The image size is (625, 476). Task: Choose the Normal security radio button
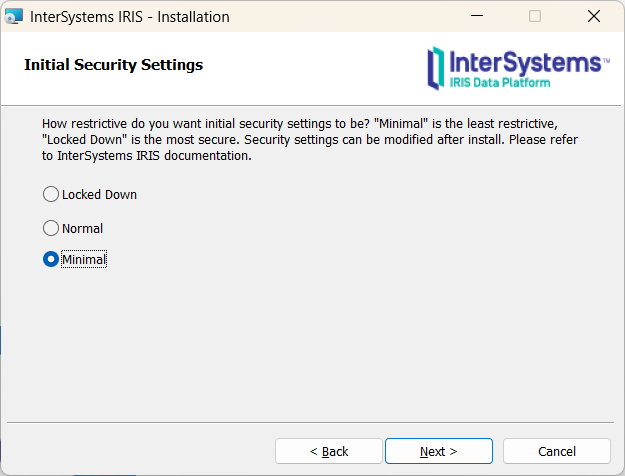51,228
